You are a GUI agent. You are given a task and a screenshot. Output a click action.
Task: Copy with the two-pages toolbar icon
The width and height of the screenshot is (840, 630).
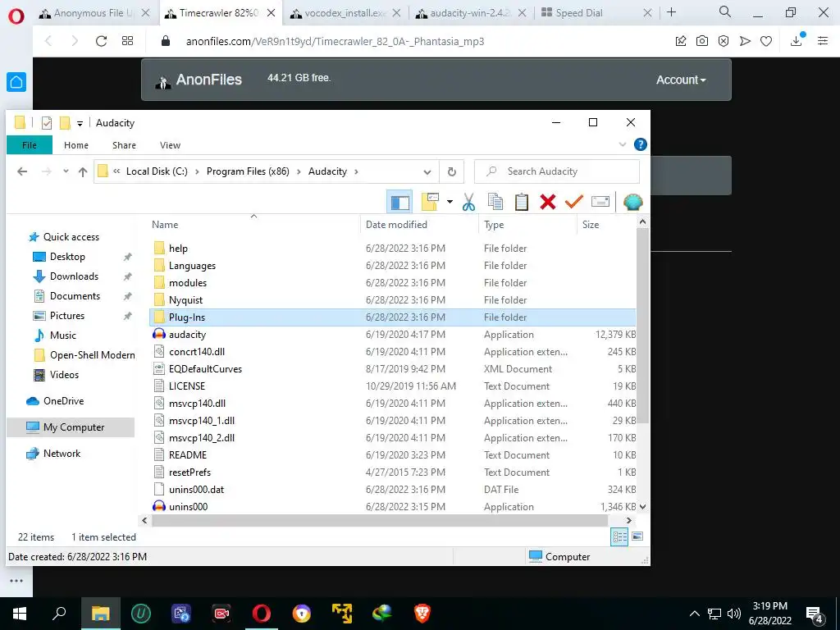[x=495, y=202]
